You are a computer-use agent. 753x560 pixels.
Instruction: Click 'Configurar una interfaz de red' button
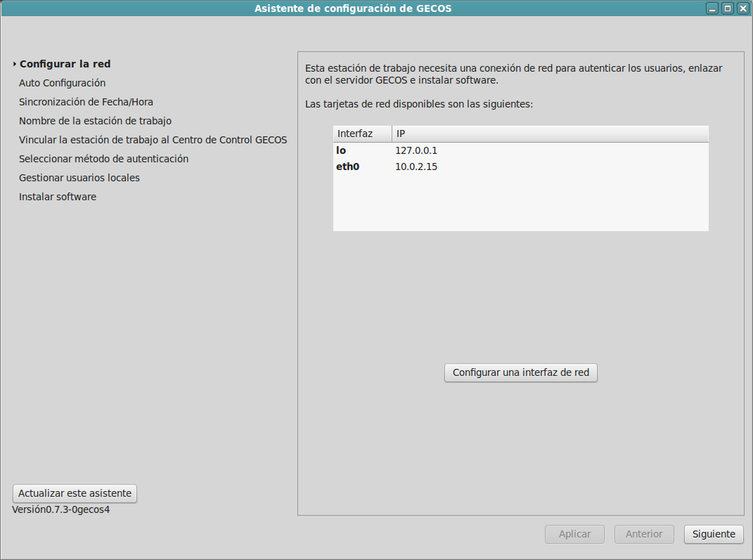click(x=520, y=372)
